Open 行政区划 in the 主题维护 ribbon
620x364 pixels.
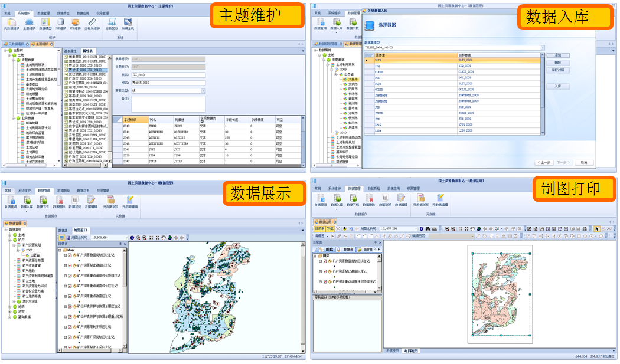[x=112, y=24]
